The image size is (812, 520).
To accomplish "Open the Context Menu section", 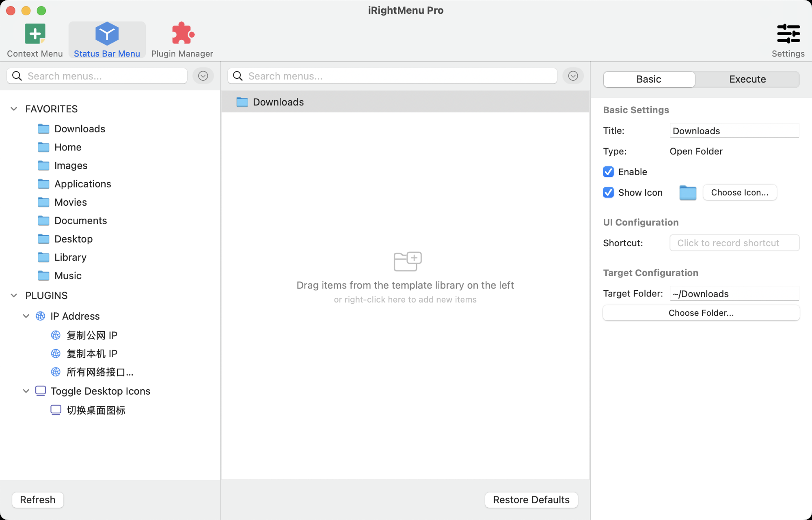I will [x=35, y=40].
